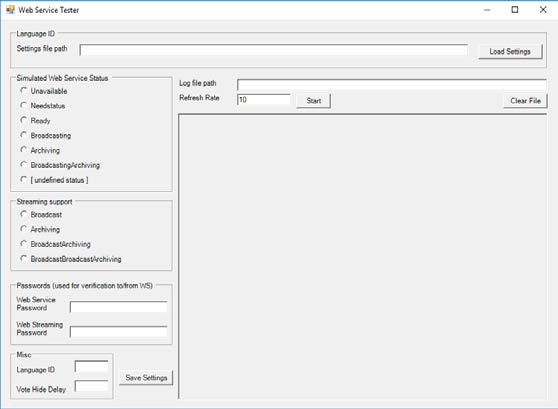Click the 'Vote Hide Delay' label
Viewport: 558px width, 409px height.
coord(41,389)
